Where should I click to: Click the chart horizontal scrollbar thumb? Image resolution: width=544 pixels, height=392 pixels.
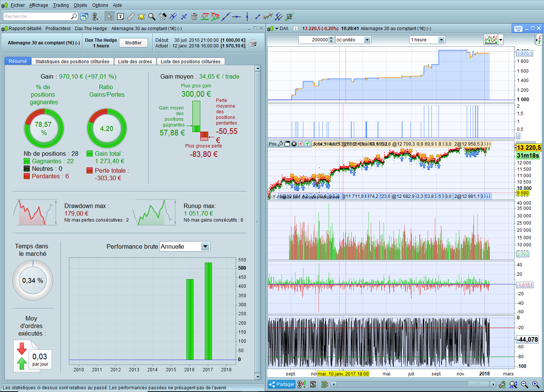coord(478,384)
